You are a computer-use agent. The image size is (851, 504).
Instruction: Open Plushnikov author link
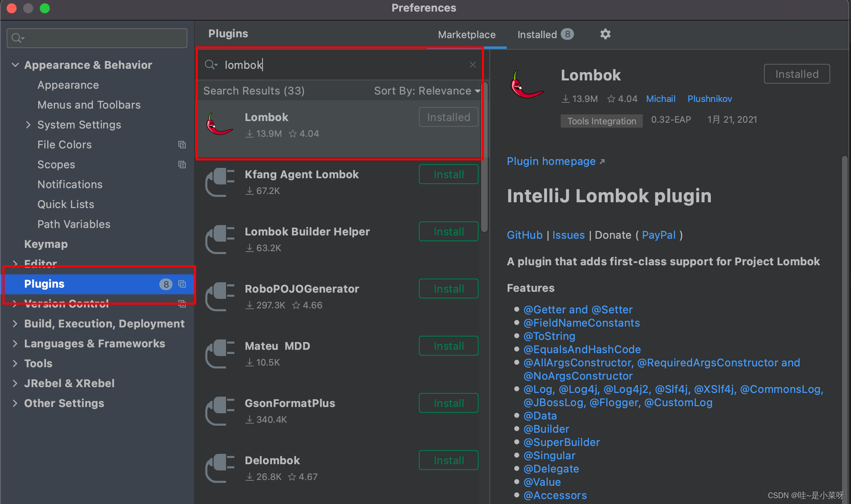[x=710, y=99]
